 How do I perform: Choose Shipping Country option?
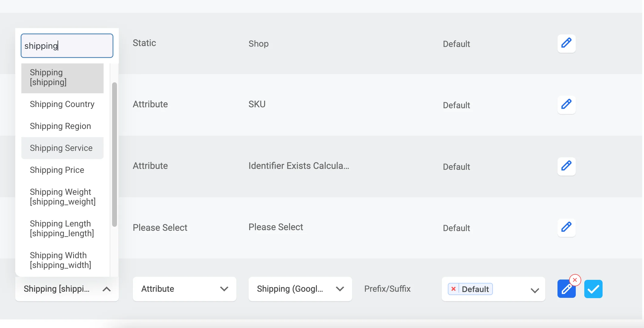click(x=62, y=104)
